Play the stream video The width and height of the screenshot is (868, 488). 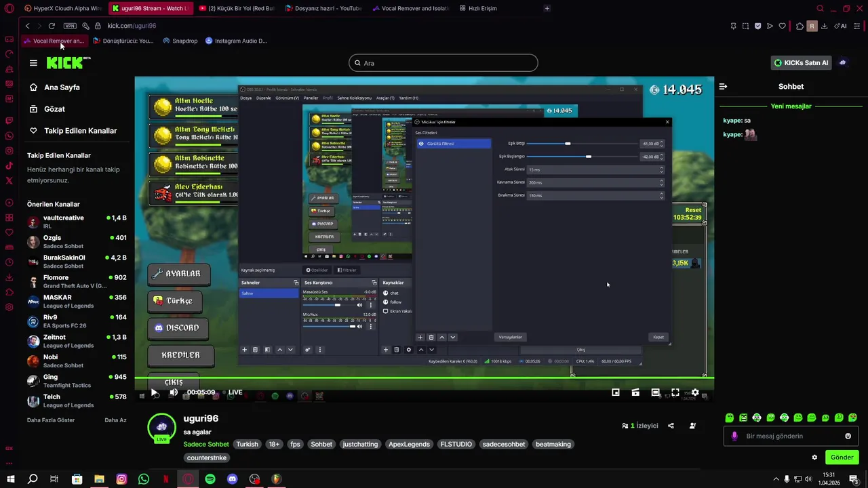[x=155, y=392]
